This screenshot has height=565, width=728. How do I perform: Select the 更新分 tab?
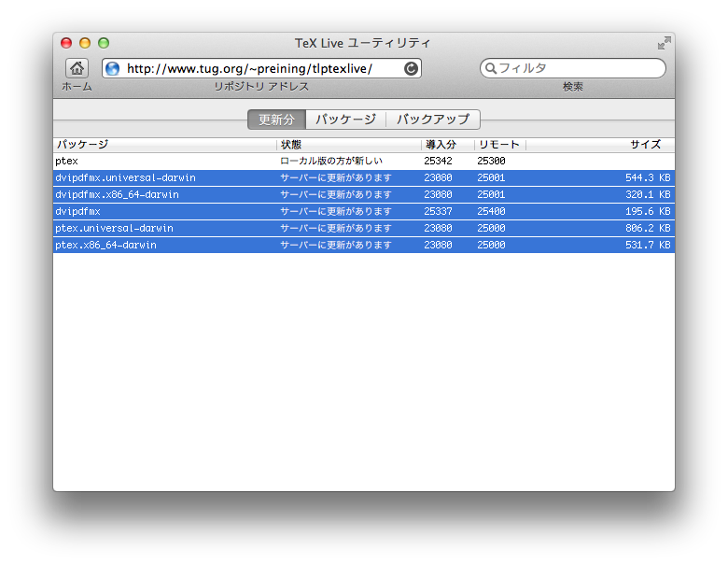coord(276,120)
